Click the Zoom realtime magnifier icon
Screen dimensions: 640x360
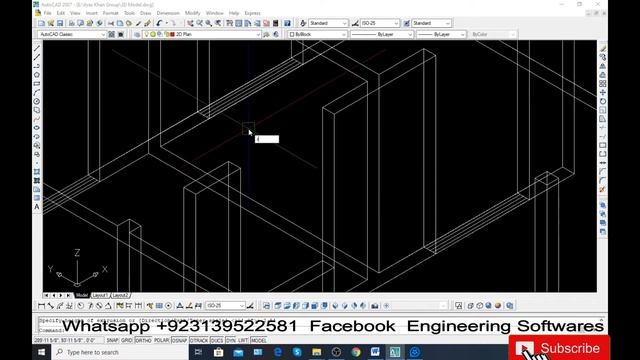pyautogui.click(x=200, y=23)
